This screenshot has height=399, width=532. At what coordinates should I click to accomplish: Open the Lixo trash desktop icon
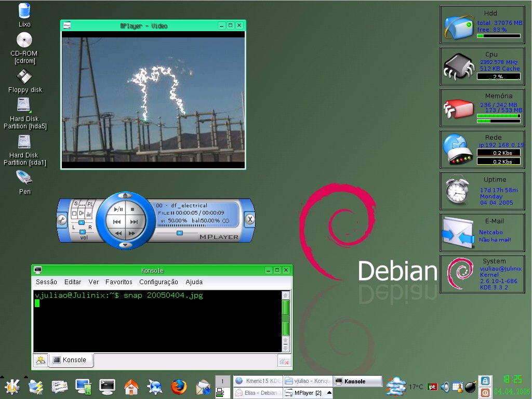[24, 15]
